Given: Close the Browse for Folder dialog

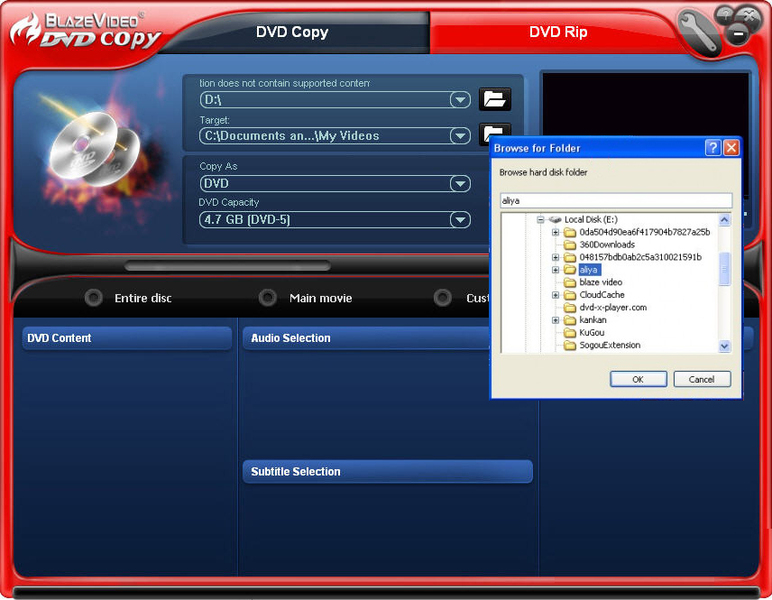Looking at the screenshot, I should pyautogui.click(x=731, y=148).
